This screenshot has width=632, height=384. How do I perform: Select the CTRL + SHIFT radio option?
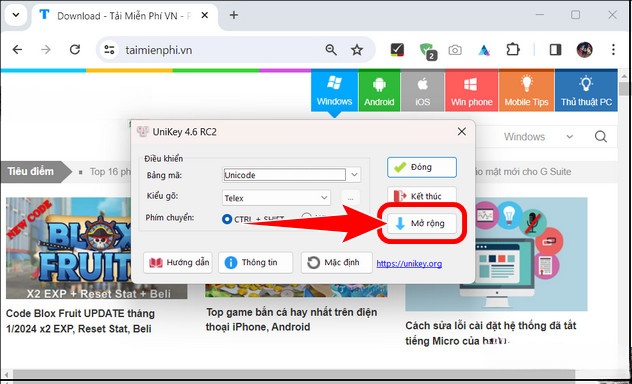click(x=227, y=219)
